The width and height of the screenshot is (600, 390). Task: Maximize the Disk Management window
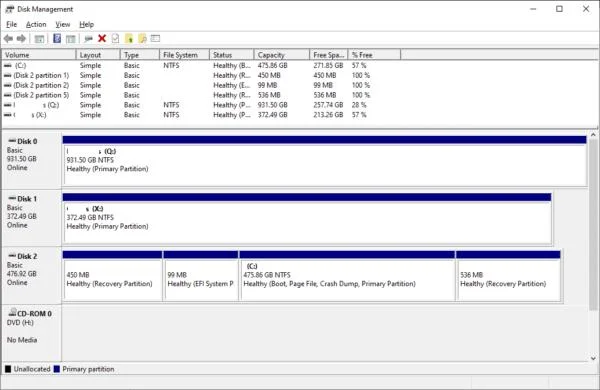pos(559,9)
